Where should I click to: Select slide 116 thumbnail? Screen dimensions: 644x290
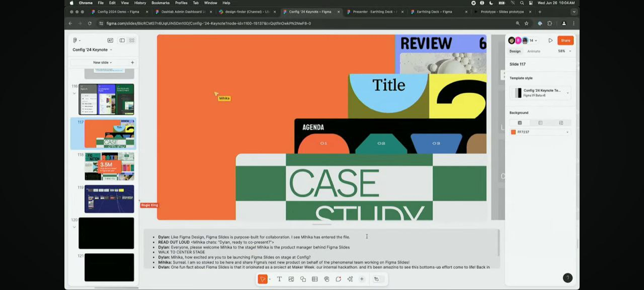tap(106, 99)
